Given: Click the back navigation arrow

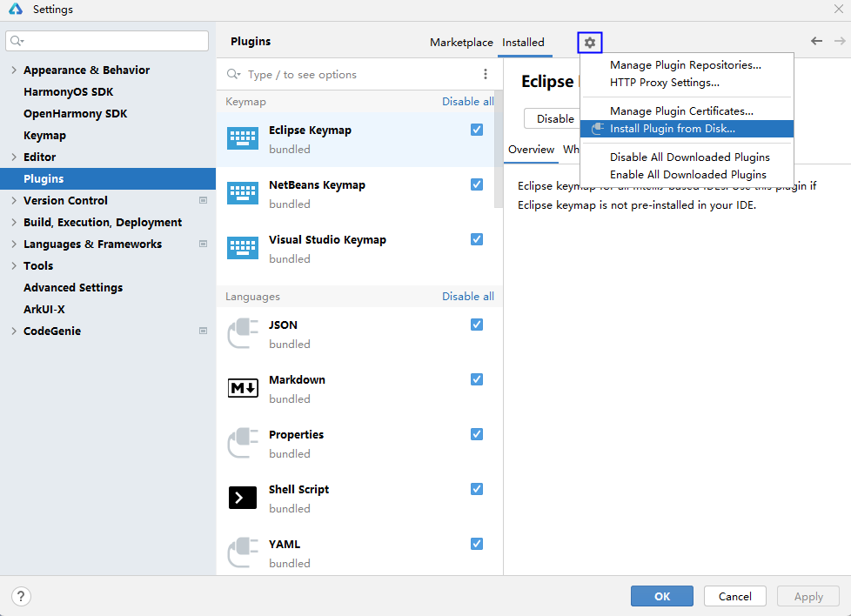Looking at the screenshot, I should click(816, 41).
